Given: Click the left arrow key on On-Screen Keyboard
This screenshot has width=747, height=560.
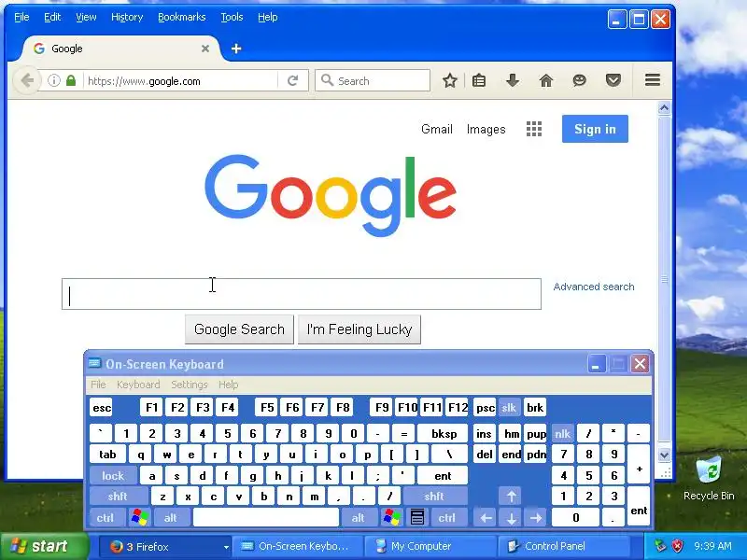Looking at the screenshot, I should click(486, 517).
